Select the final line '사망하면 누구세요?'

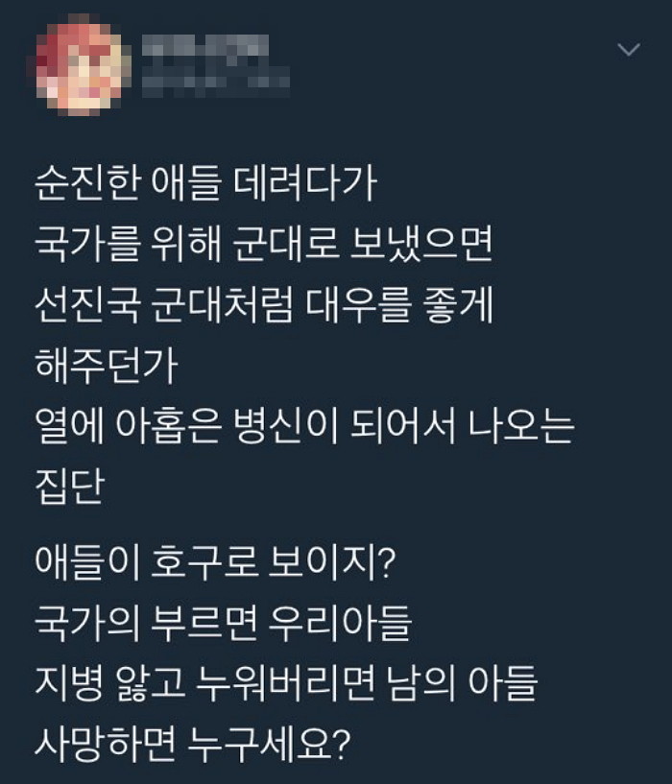pyautogui.click(x=192, y=744)
